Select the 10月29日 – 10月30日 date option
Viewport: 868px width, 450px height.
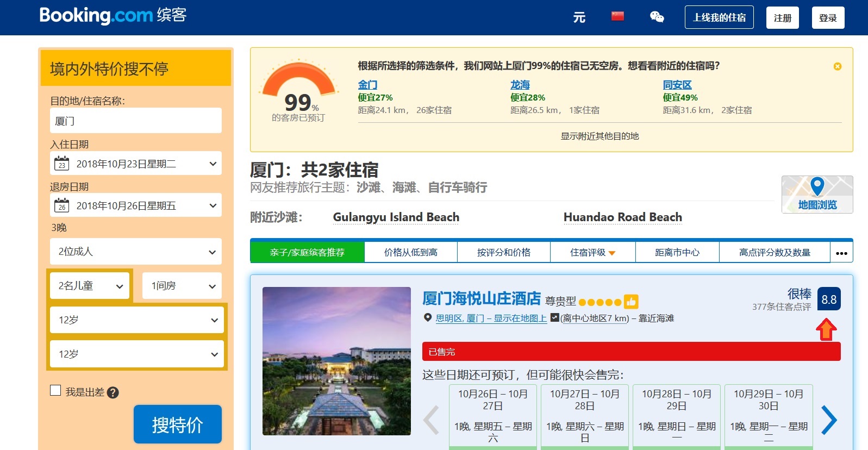769,417
